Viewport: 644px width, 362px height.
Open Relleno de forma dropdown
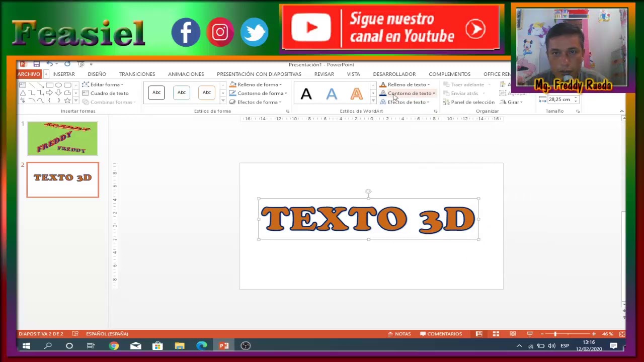tap(256, 84)
